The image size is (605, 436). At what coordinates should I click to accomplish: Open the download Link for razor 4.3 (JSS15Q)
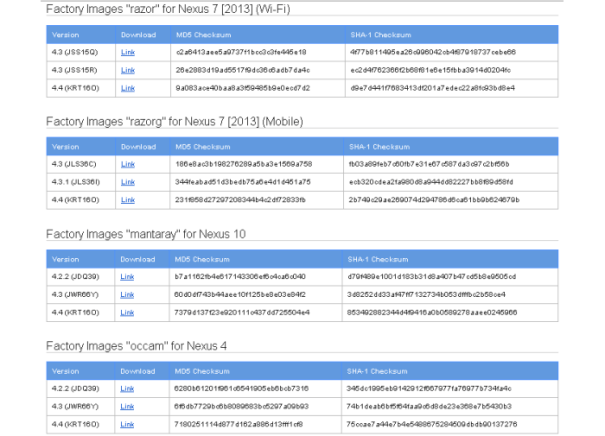point(128,52)
